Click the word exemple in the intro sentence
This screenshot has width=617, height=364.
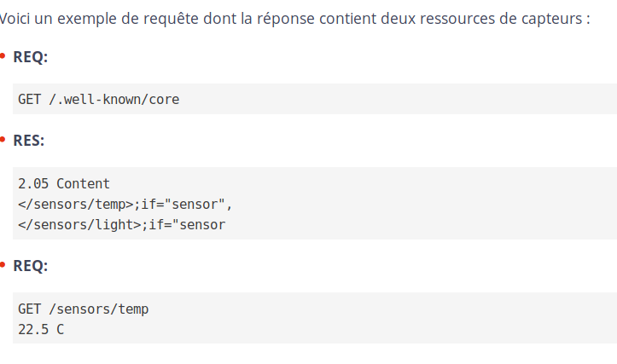click(87, 19)
